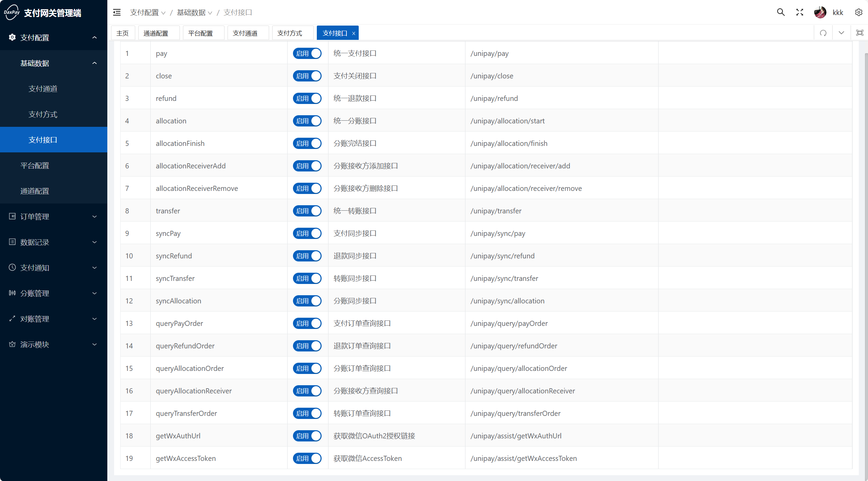The height and width of the screenshot is (481, 868).
Task: Click the gear icon beside 支付配置 in the sidebar
Action: pos(12,37)
